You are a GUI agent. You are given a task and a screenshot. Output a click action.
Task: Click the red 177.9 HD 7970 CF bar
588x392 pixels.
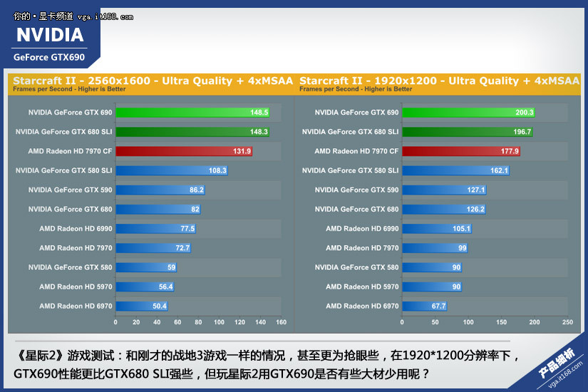(461, 151)
